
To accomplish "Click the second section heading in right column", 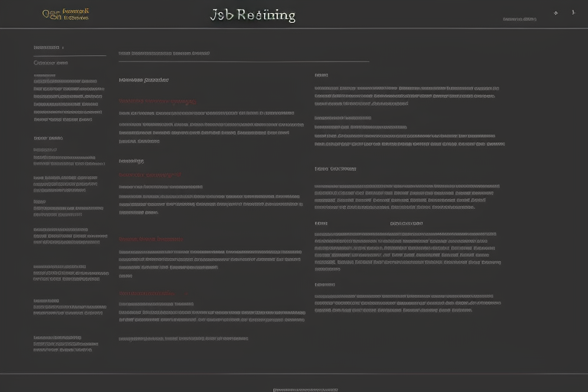I will tap(335, 168).
